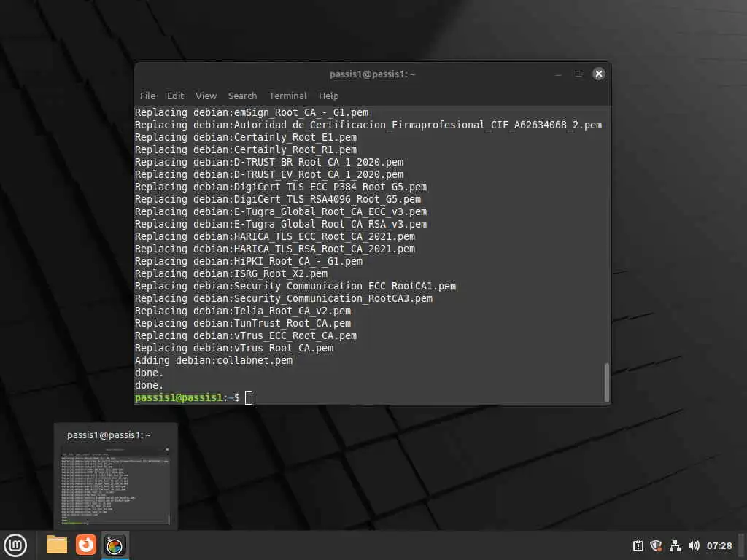Select the colorful terminal app icon in the taskbar
Screen dimensions: 747x560
(x=115, y=545)
